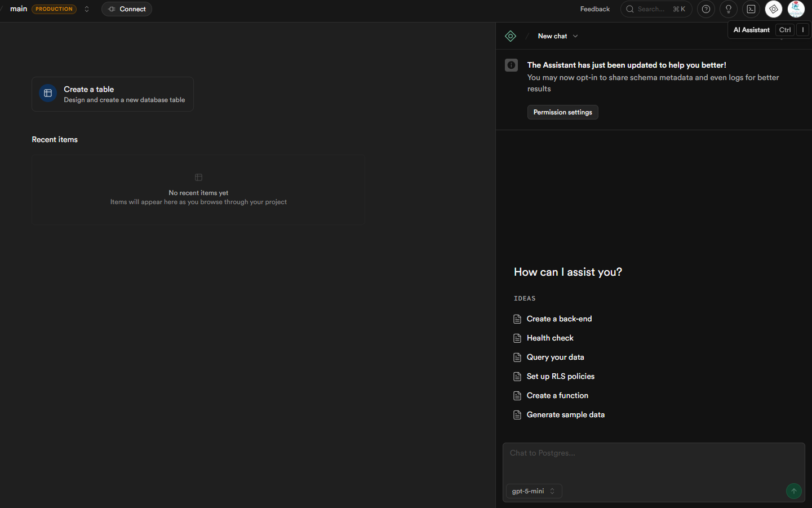Open the user avatar account menu
Screen dimensions: 812x508
pos(796,9)
